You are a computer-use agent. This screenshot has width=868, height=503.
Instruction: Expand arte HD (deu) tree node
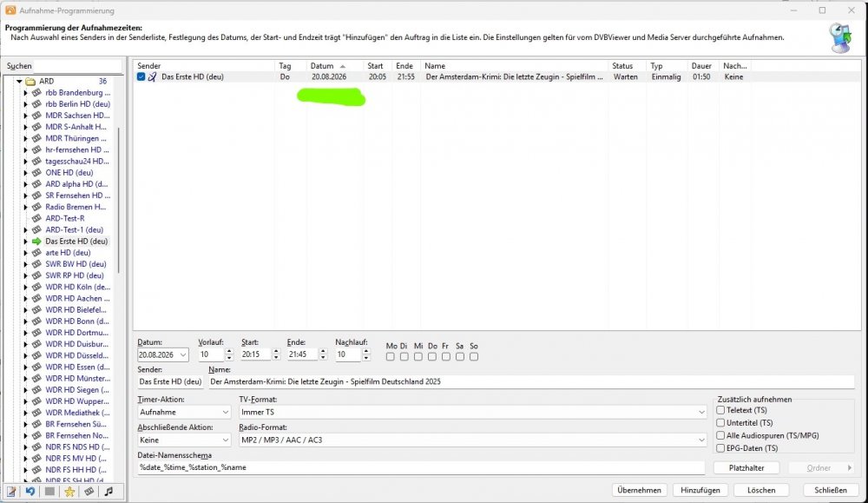pyautogui.click(x=25, y=253)
